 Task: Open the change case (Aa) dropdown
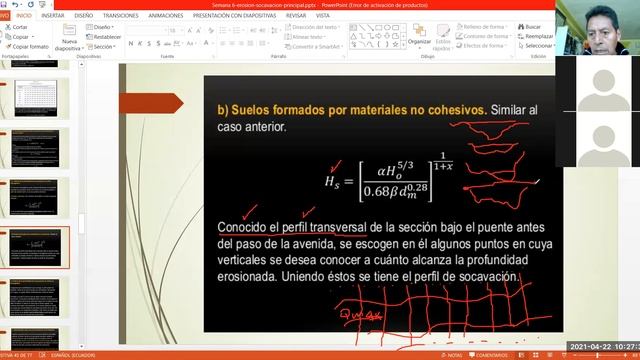[191, 43]
